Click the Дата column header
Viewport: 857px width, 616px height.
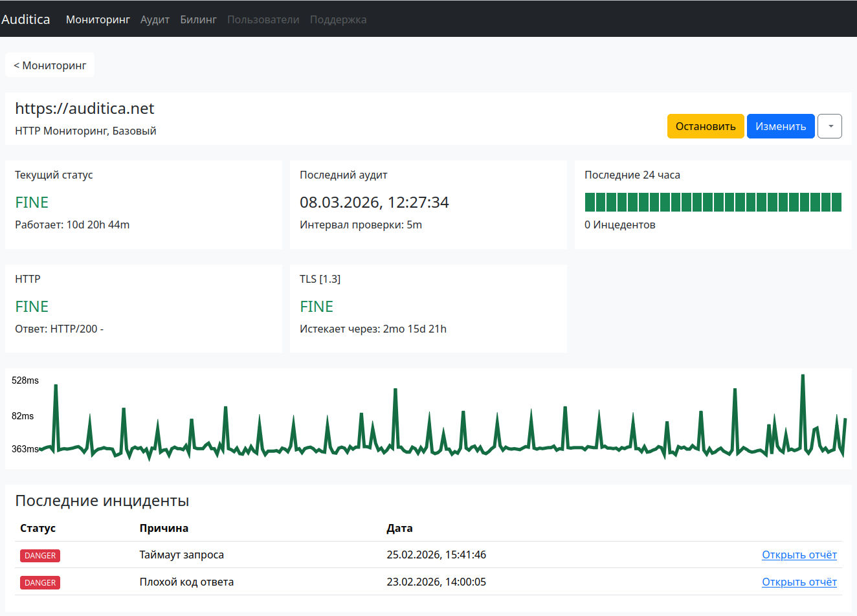[399, 528]
